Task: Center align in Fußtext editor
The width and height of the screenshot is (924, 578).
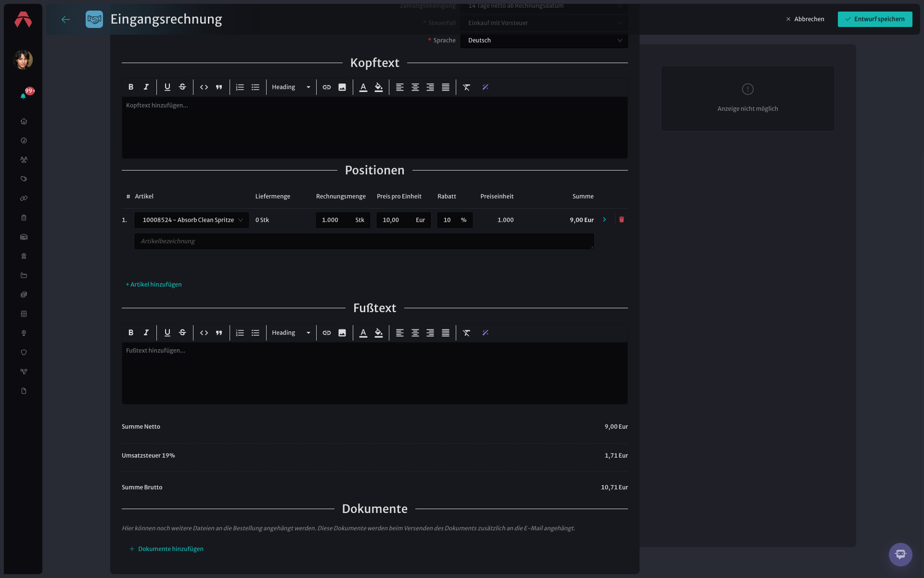Action: click(415, 333)
